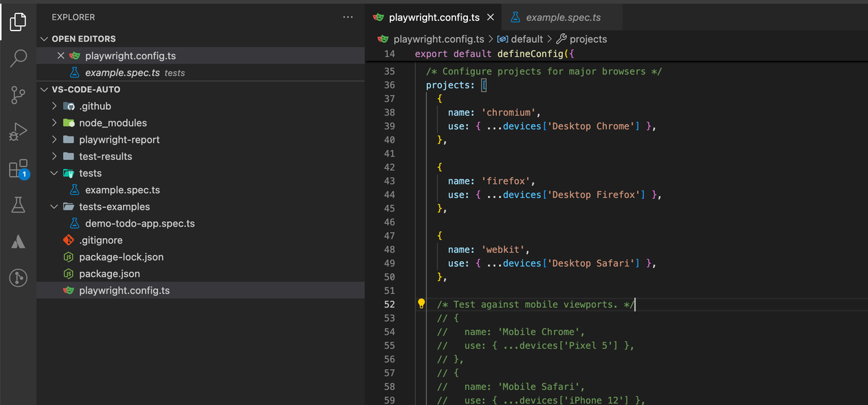
Task: Click the package-lock.json JS icon
Action: click(68, 257)
